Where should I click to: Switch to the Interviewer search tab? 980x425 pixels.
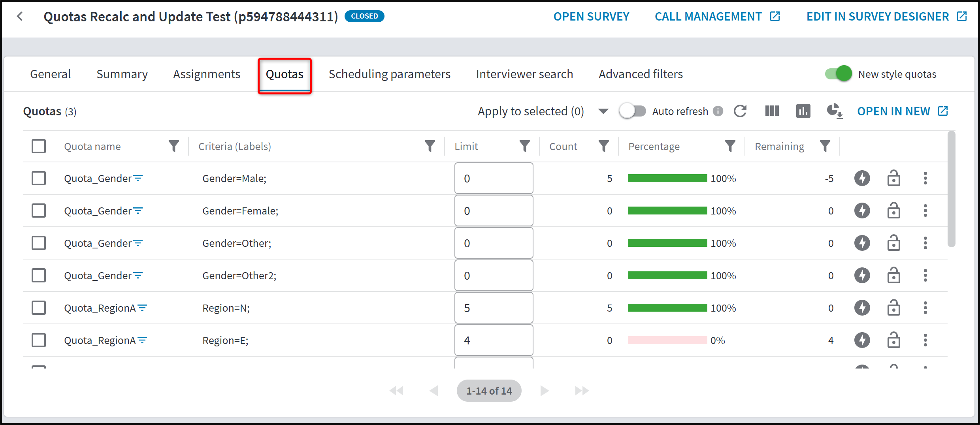524,74
